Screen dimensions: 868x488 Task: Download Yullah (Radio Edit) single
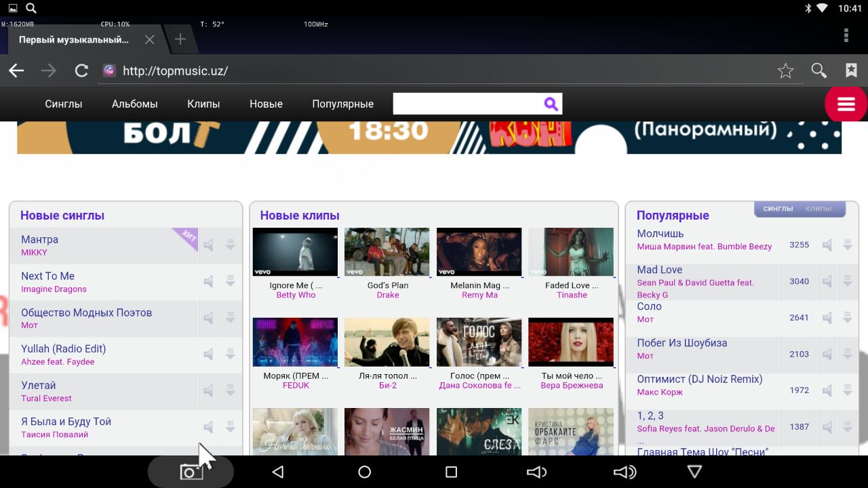231,354
